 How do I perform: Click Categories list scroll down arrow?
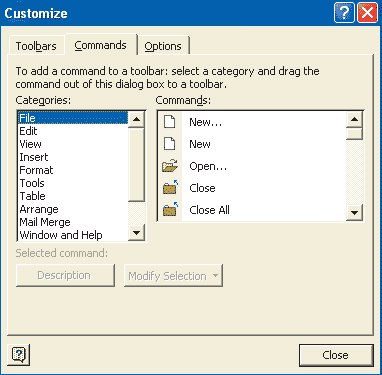137,232
